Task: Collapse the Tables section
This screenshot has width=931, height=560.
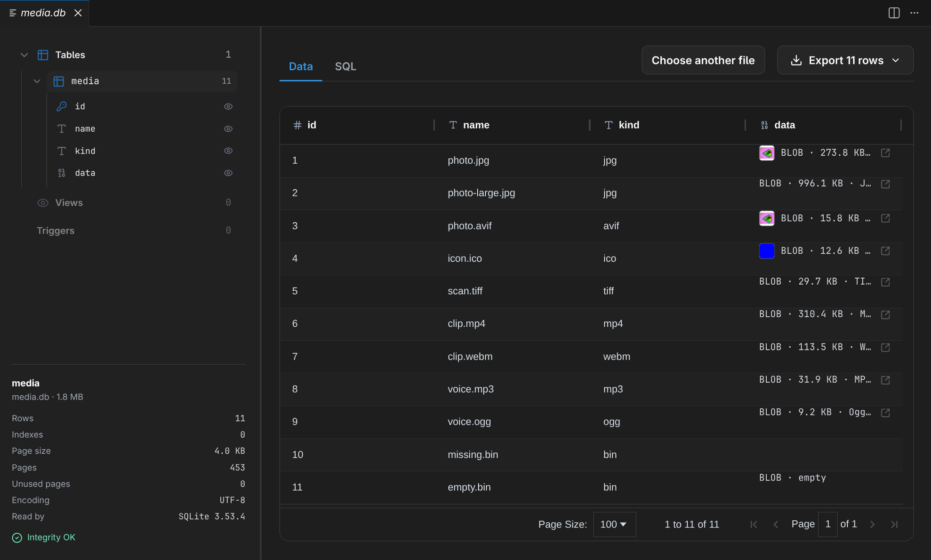Action: pyautogui.click(x=24, y=55)
